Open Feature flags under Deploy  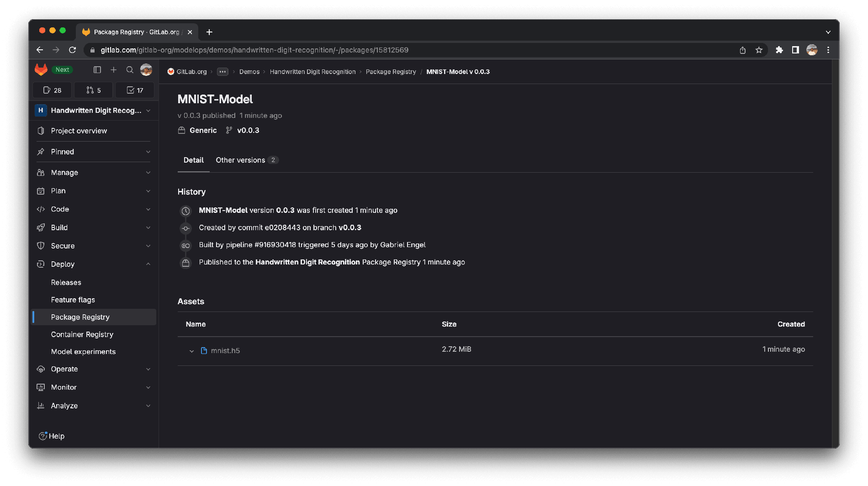[x=94, y=300]
